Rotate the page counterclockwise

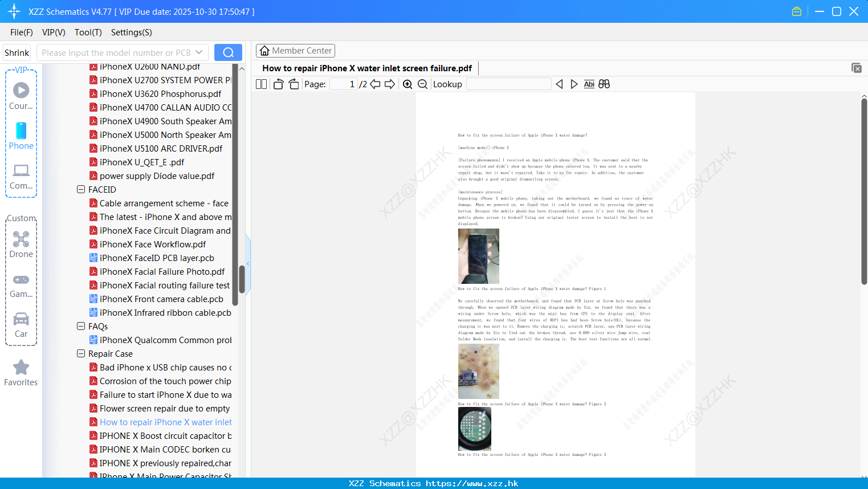(x=278, y=84)
